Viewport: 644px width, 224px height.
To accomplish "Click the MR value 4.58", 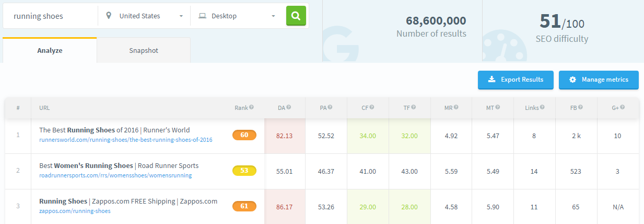I will click(451, 207).
